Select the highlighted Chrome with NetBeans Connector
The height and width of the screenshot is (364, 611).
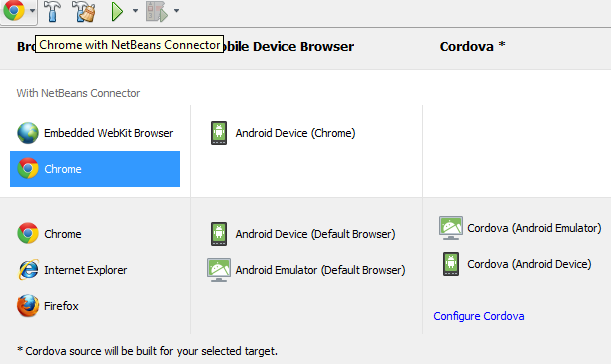tap(95, 169)
